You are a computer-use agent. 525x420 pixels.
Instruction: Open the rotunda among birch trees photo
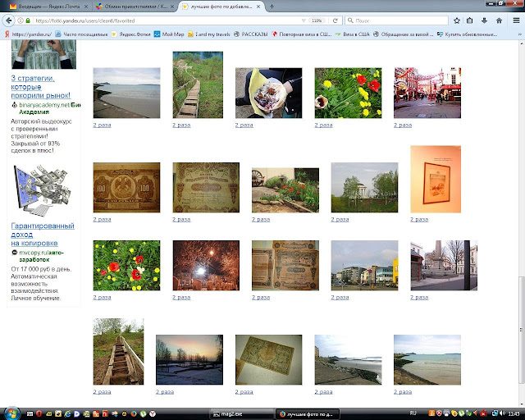click(x=364, y=188)
